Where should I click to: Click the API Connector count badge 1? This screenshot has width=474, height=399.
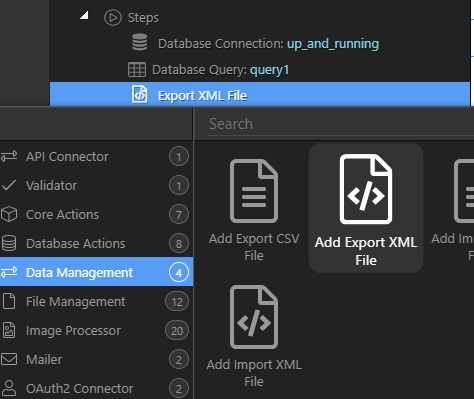[179, 156]
